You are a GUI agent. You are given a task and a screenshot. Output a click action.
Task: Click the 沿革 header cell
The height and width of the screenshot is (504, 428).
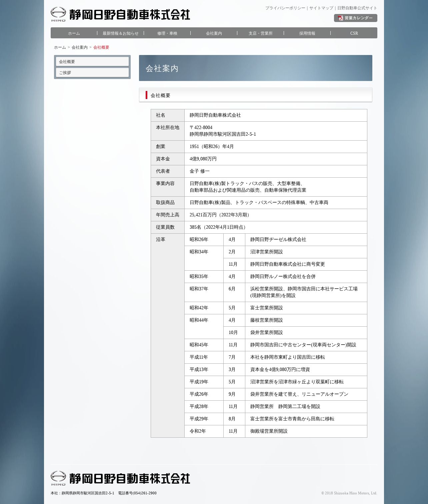pos(168,335)
